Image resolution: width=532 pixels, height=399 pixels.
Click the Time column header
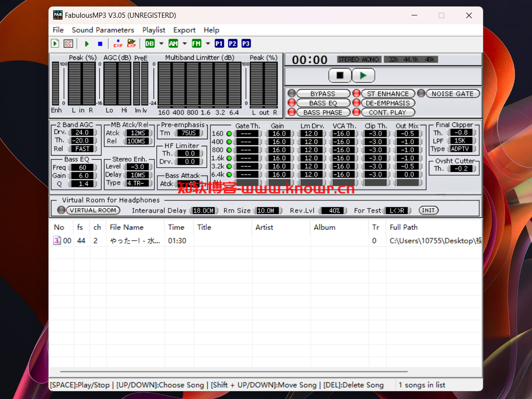point(180,227)
